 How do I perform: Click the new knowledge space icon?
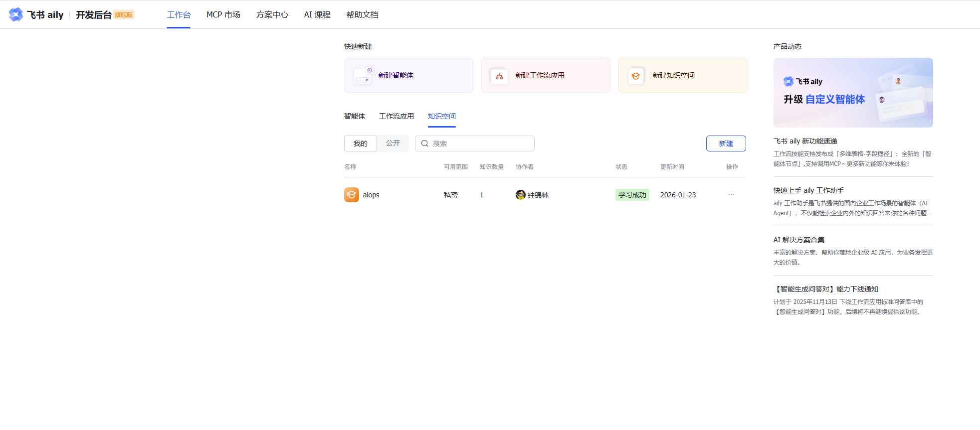click(x=636, y=76)
